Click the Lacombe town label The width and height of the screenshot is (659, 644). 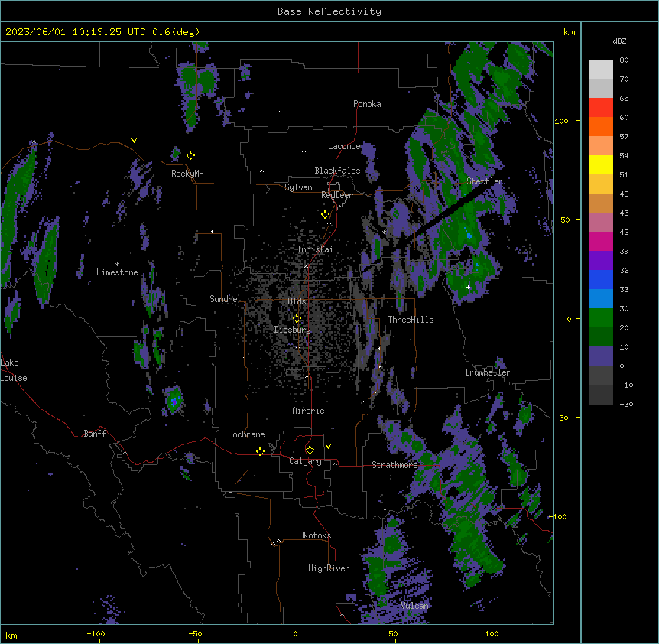coord(344,146)
